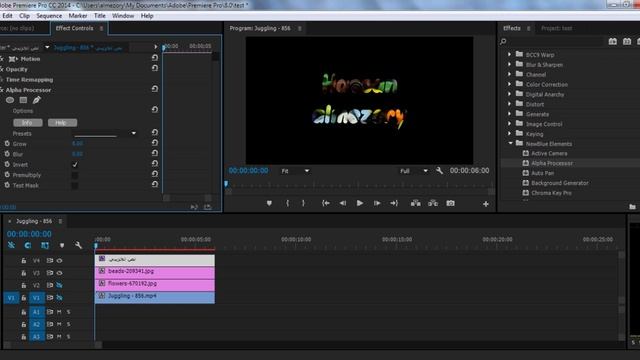Viewport: 640px width, 360px height.
Task: Step forward one frame
Action: (377, 203)
